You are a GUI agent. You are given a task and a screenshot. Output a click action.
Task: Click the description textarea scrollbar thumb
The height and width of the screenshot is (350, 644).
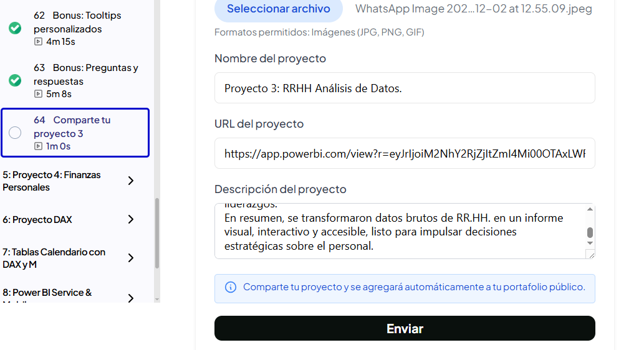pyautogui.click(x=590, y=233)
